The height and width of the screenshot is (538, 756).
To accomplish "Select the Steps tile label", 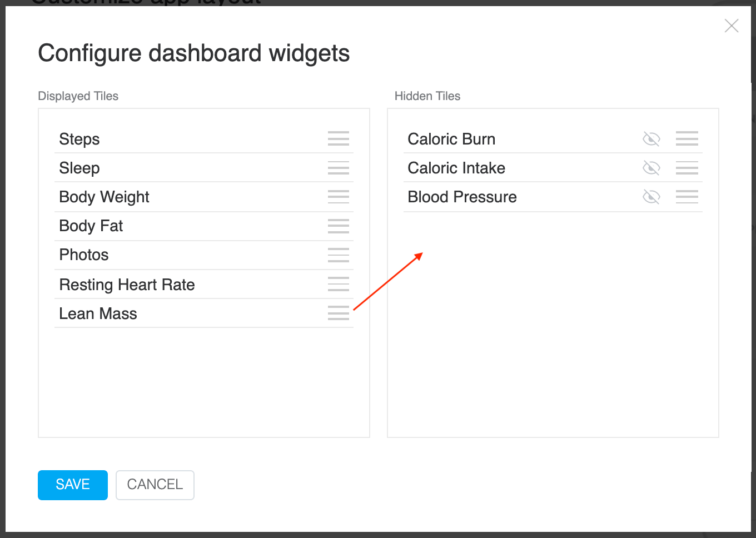I will (79, 139).
